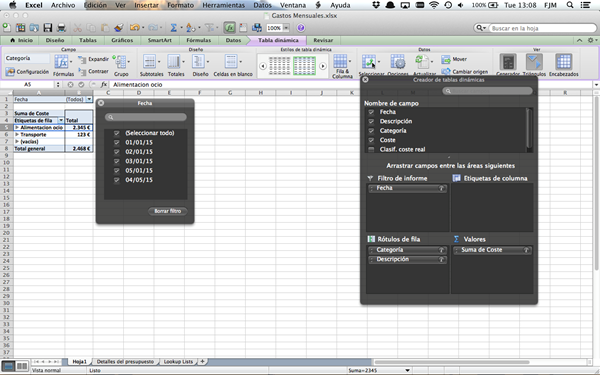This screenshot has width=600, height=375.
Task: Switch to the Fórmulas ribbon tab
Action: (x=199, y=40)
